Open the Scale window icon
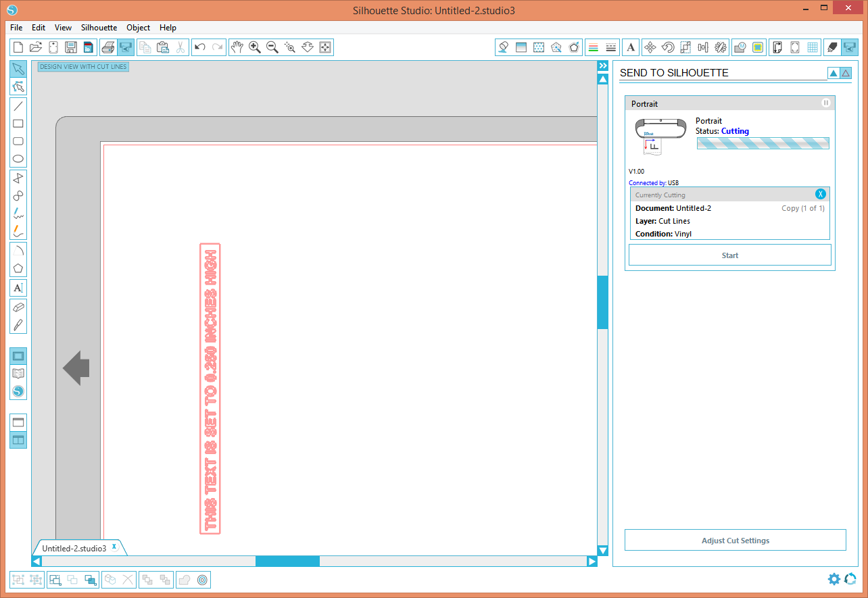Screen dimensions: 868x598 pos(685,47)
